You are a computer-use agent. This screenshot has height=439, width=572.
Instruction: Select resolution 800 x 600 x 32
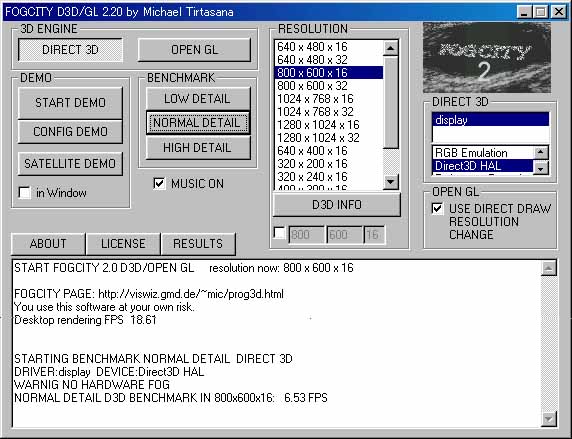pyautogui.click(x=329, y=86)
